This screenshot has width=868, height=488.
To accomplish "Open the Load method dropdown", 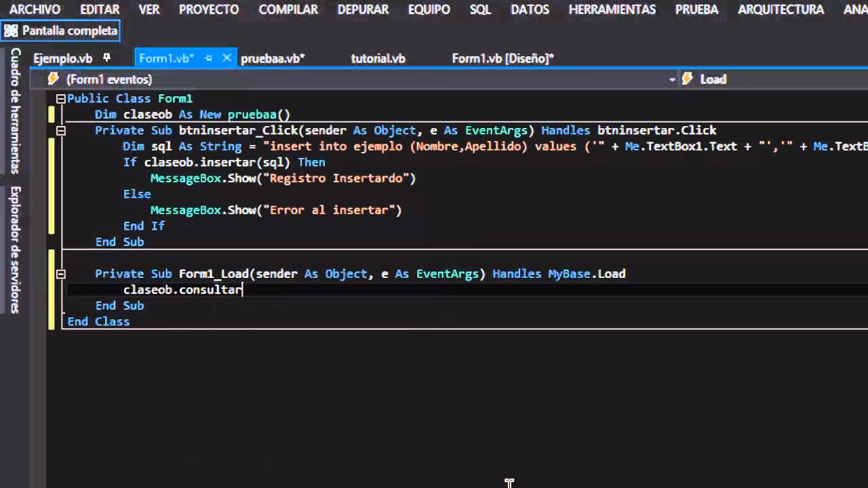I will click(774, 79).
